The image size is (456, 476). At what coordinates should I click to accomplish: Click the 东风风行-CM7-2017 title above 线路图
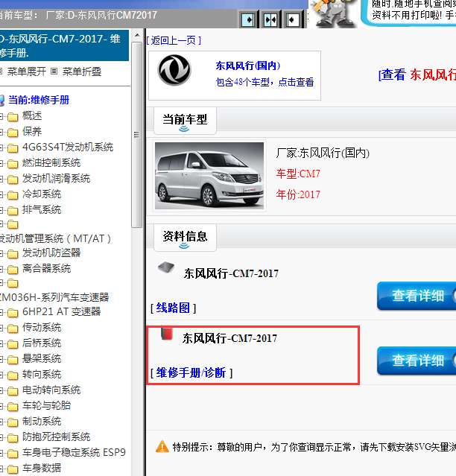pos(231,274)
